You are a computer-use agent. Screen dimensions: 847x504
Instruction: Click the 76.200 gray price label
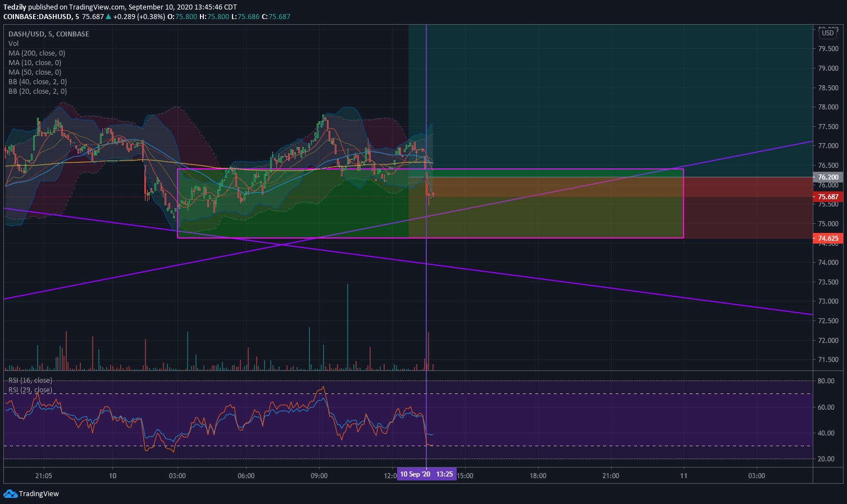click(828, 177)
